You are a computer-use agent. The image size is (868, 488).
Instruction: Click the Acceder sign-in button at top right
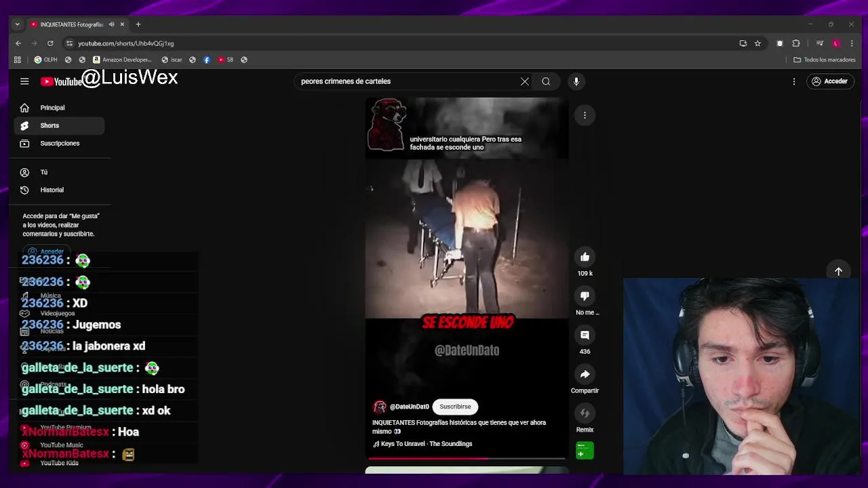[x=830, y=81]
